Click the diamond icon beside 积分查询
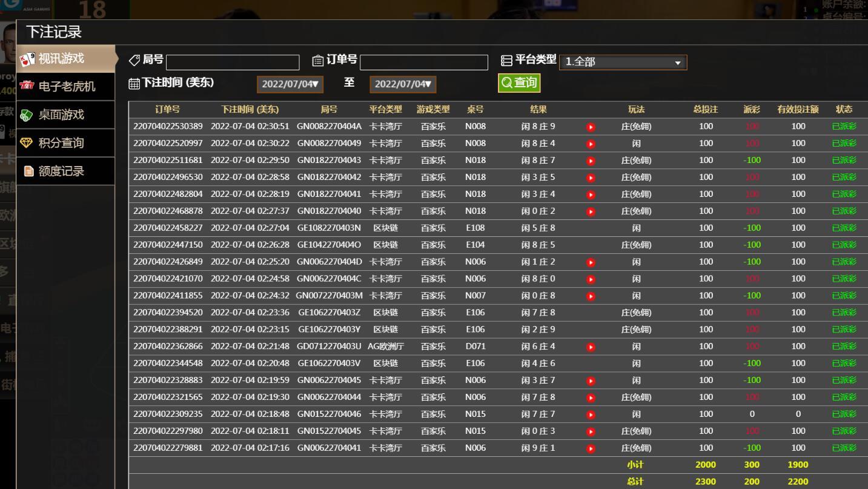868x489 pixels. (x=27, y=143)
